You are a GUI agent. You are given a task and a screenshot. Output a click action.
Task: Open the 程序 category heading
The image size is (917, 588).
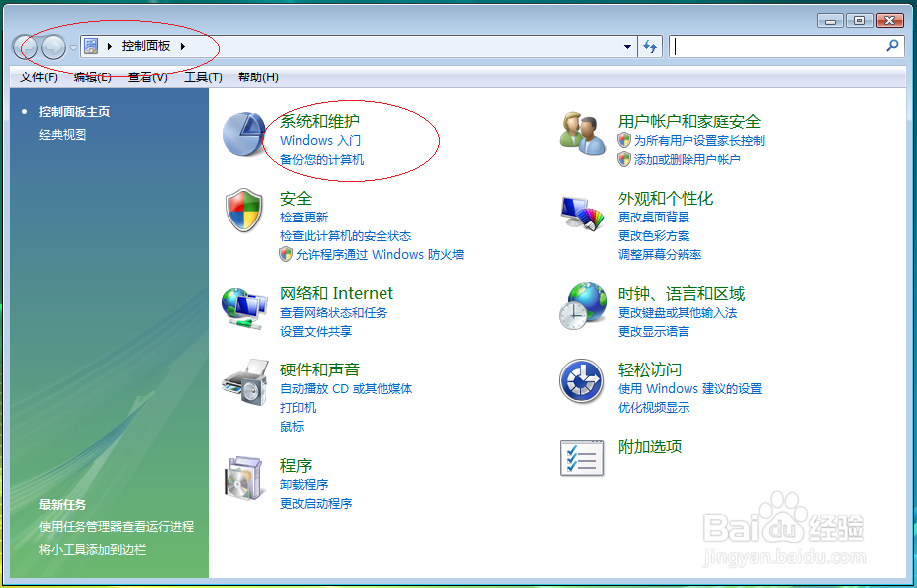(295, 465)
